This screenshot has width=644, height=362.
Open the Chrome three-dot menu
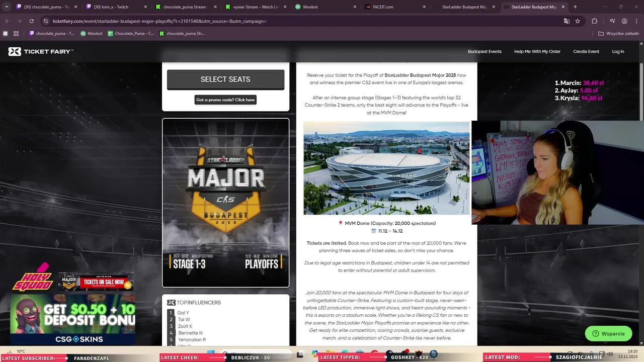tap(636, 21)
